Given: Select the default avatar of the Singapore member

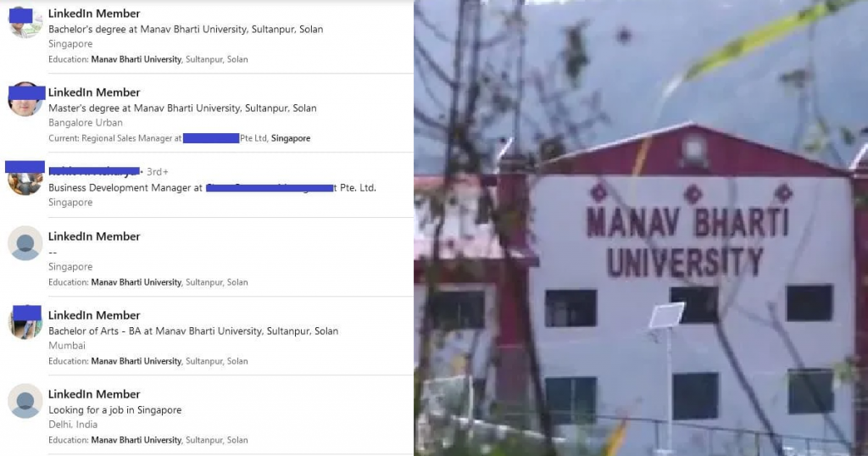Looking at the screenshot, I should click(25, 243).
